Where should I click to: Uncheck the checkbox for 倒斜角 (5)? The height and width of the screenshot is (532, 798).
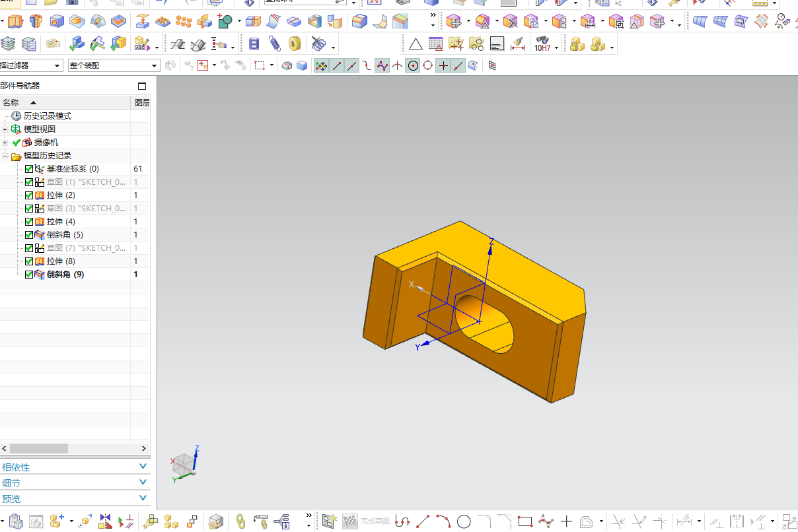pyautogui.click(x=29, y=235)
